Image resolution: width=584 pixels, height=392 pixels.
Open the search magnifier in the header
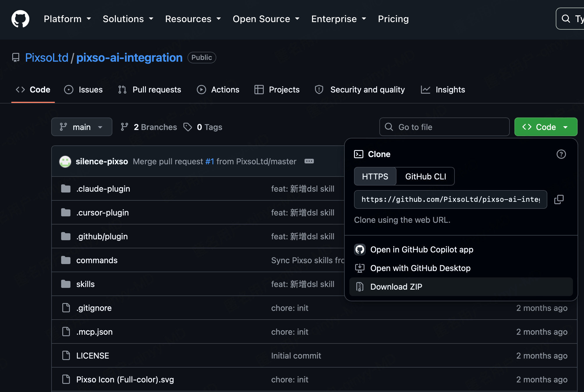pos(566,19)
